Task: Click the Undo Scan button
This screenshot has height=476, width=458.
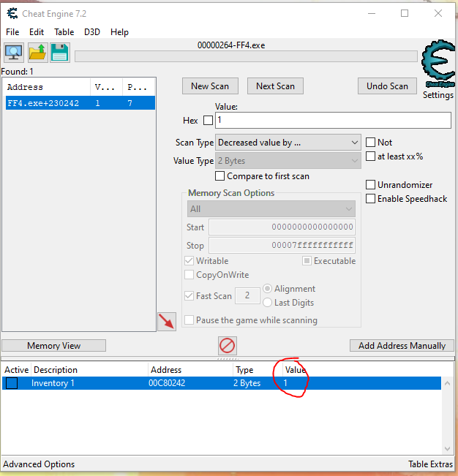Action: click(x=387, y=86)
